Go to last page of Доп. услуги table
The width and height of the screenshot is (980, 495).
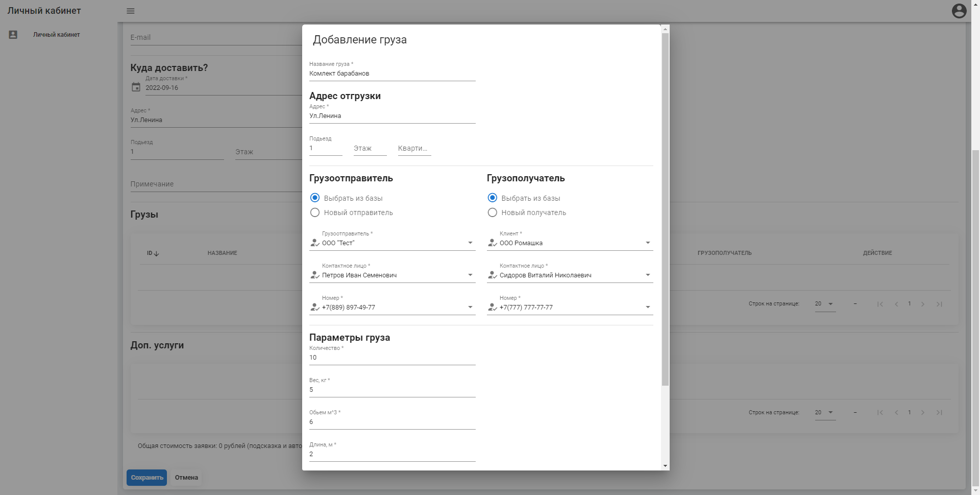939,412
